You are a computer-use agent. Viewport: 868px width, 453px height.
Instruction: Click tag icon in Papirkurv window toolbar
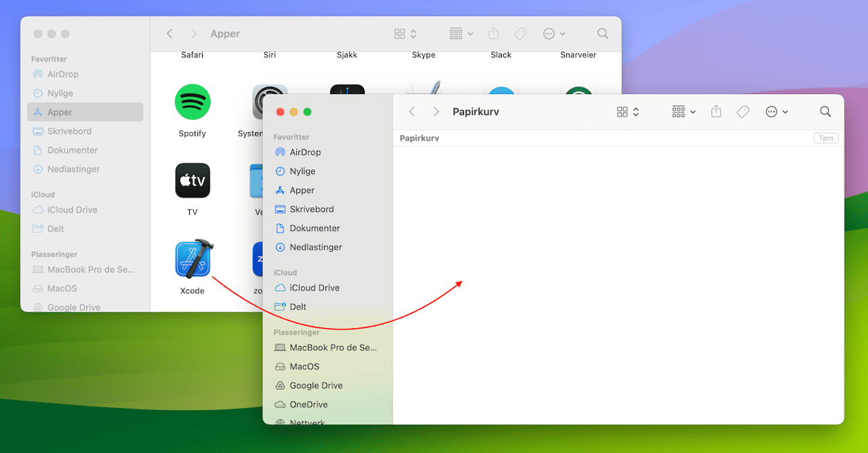click(742, 112)
